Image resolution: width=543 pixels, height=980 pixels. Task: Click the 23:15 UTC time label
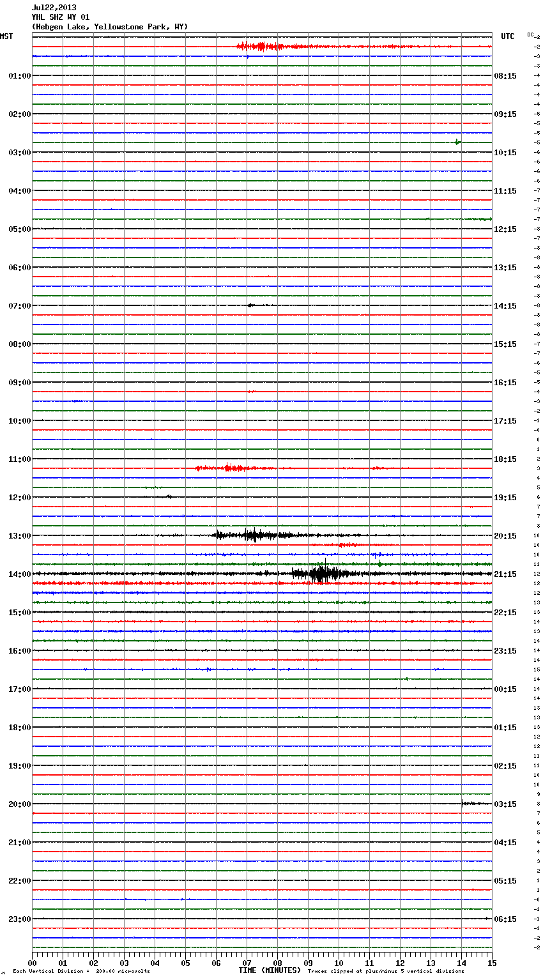coord(505,651)
